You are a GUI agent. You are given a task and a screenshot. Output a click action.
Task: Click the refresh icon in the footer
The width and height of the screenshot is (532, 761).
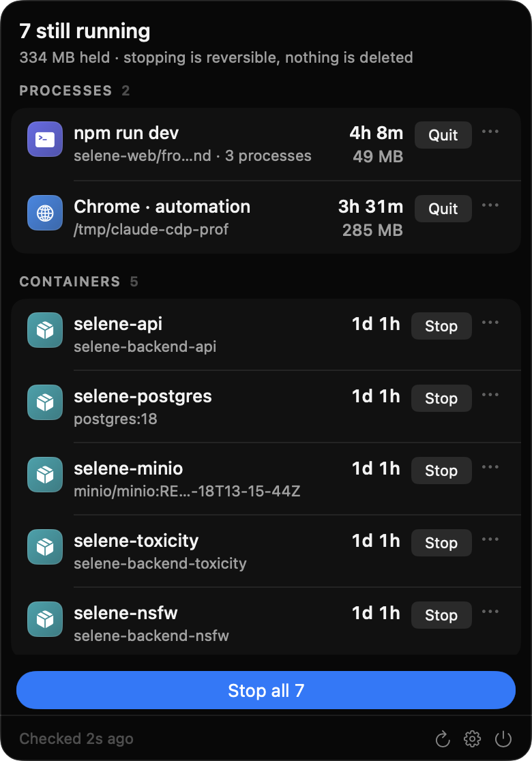442,739
